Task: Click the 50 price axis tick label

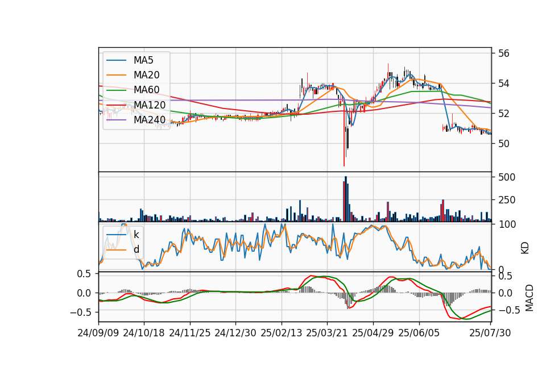Action: [503, 143]
